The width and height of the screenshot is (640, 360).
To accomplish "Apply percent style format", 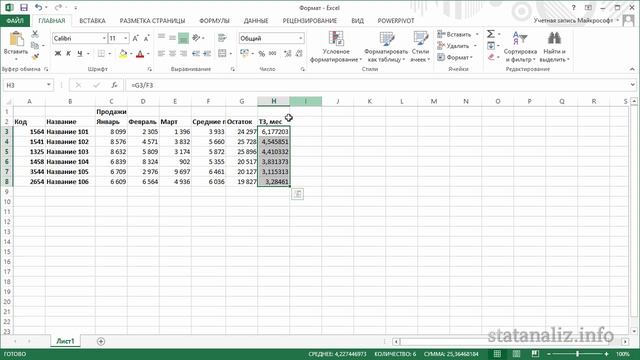I will (262, 53).
